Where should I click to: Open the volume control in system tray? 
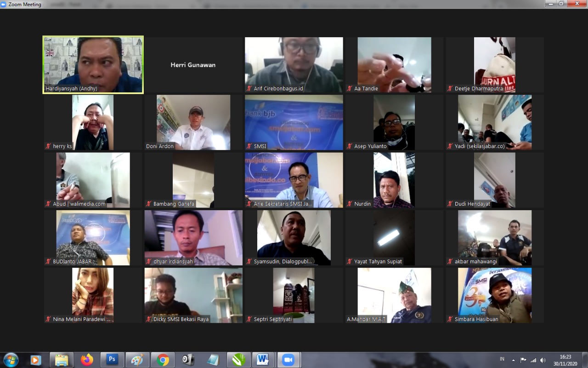tap(543, 360)
